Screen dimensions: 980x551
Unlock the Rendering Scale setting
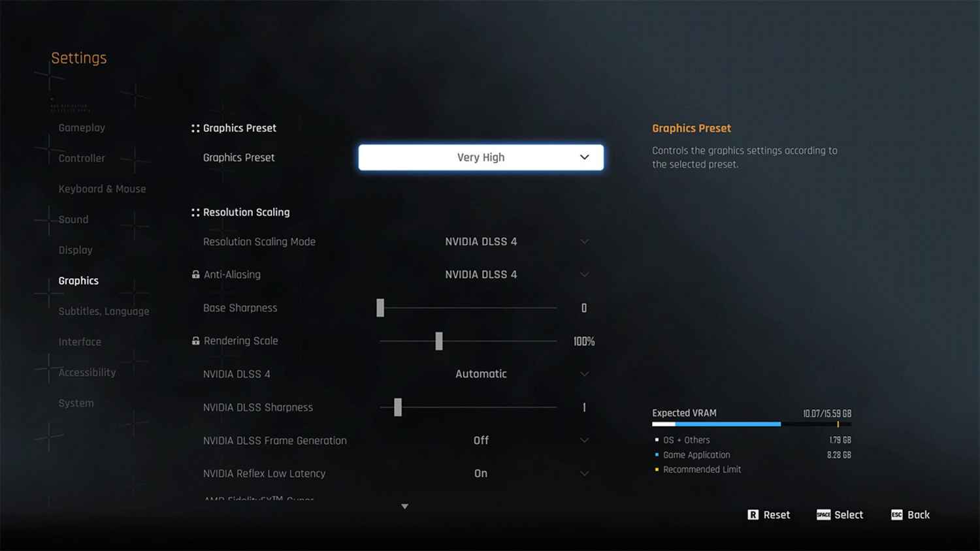[195, 341]
